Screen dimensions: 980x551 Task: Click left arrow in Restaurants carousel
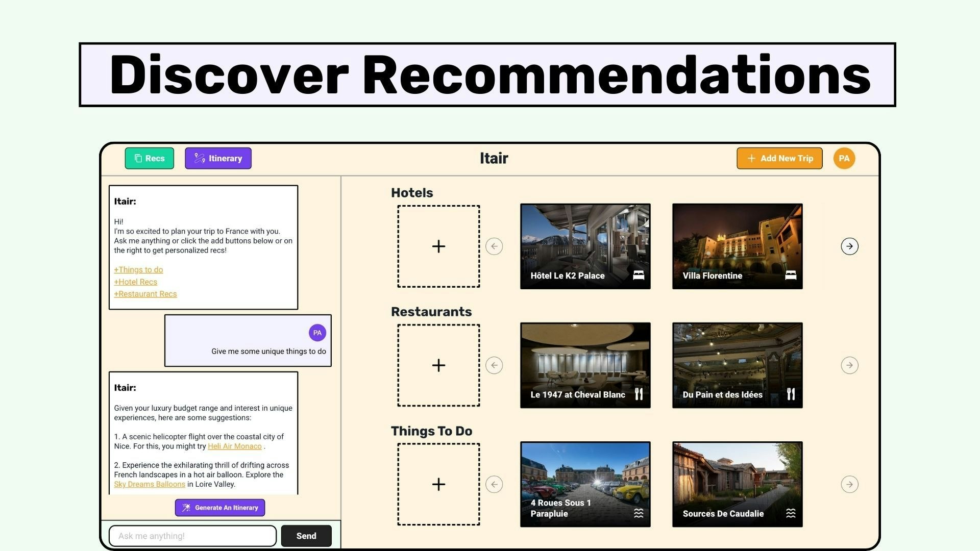(x=494, y=365)
